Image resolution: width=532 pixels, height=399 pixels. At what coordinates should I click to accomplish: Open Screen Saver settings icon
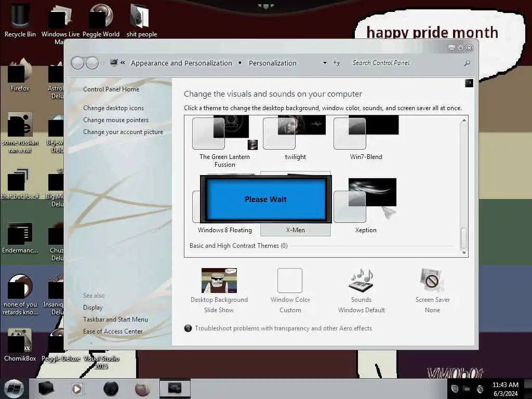coord(432,280)
